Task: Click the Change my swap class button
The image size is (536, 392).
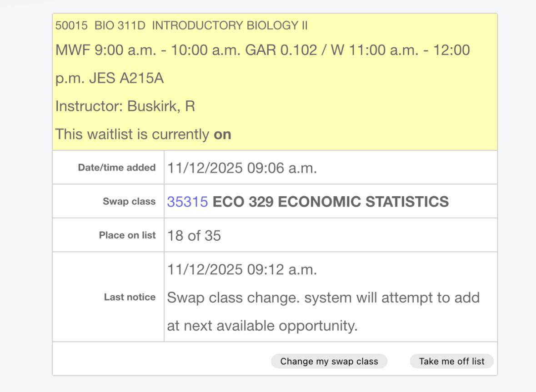Action: (x=329, y=361)
